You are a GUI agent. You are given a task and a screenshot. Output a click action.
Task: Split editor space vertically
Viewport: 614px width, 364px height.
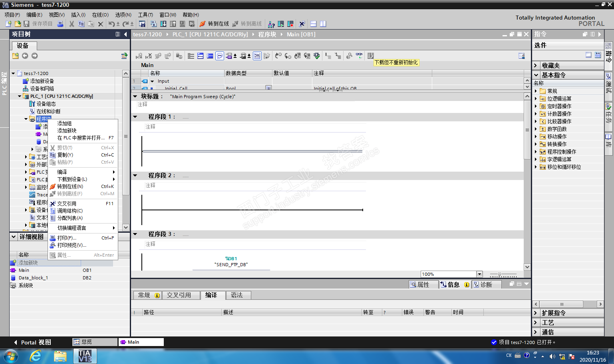(x=323, y=24)
